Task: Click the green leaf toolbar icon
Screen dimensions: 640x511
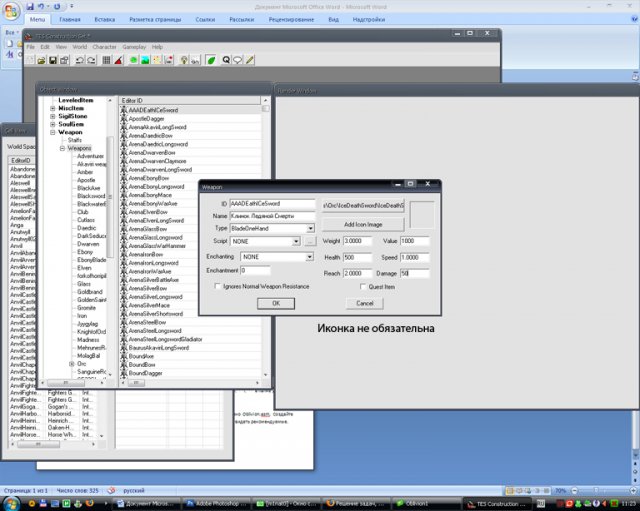Action: pos(211,60)
